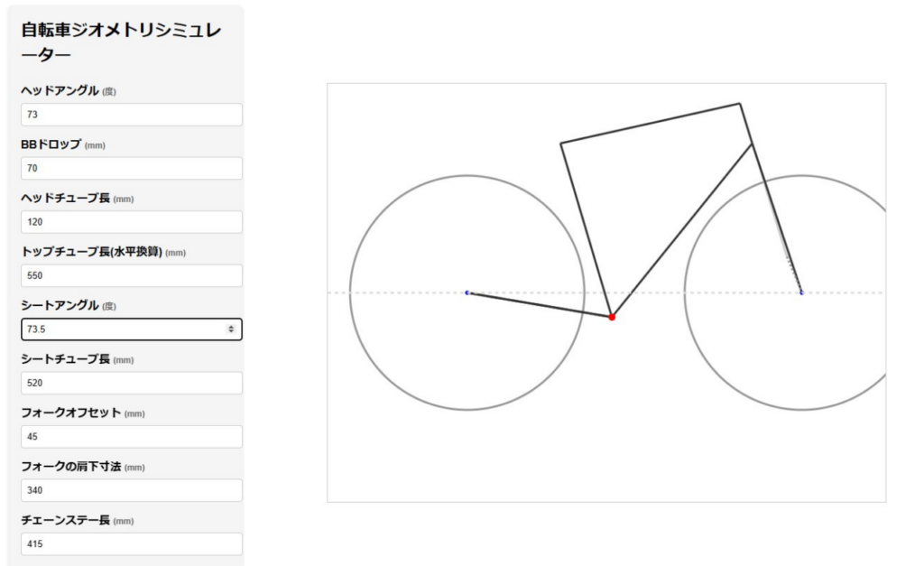Click the front wheel axle blue dot

801,292
